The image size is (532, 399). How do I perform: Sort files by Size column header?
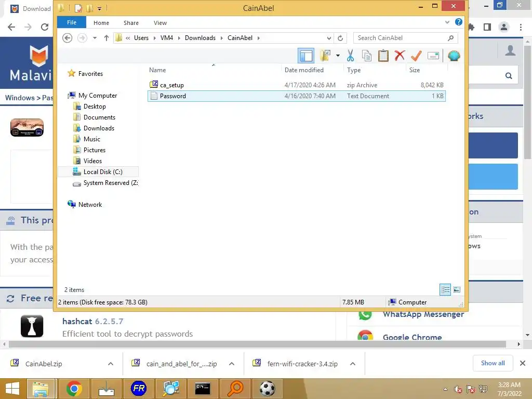[414, 70]
